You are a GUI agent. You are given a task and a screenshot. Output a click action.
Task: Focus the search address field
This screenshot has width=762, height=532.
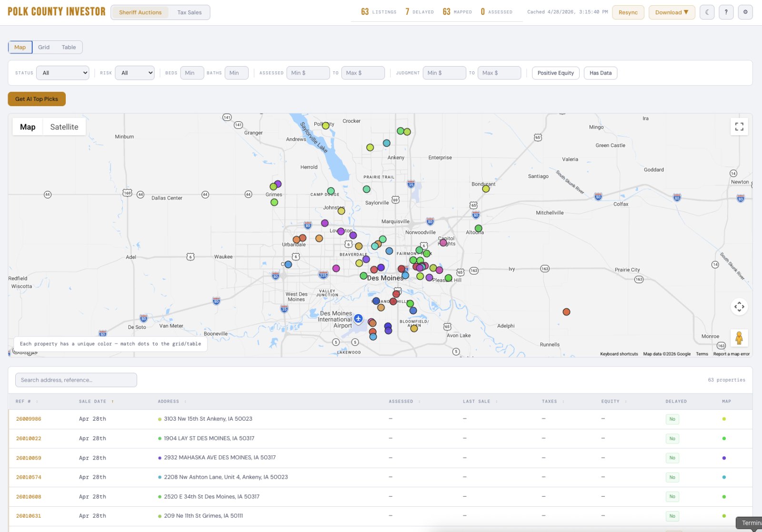(x=76, y=380)
